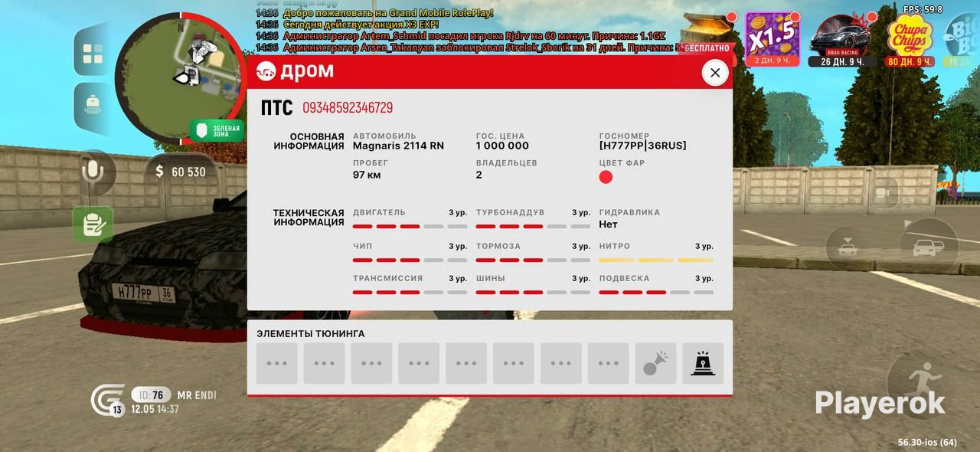Click the Шины upgrade level bar
The image size is (980, 452).
(533, 292)
